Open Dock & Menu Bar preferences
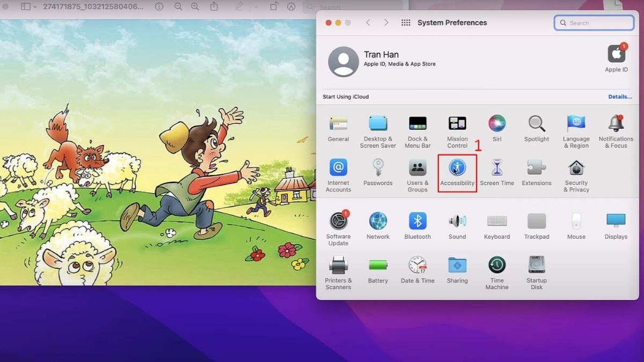Screen dimensions: 644x362 (418, 132)
